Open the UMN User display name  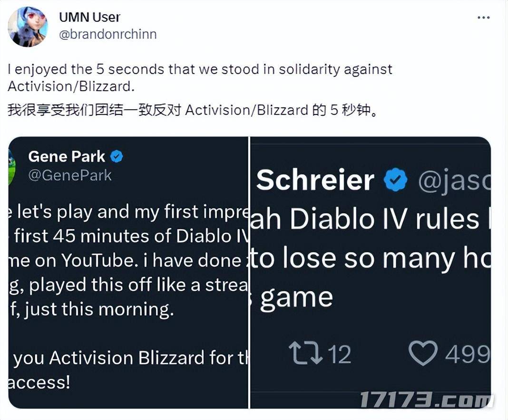89,17
